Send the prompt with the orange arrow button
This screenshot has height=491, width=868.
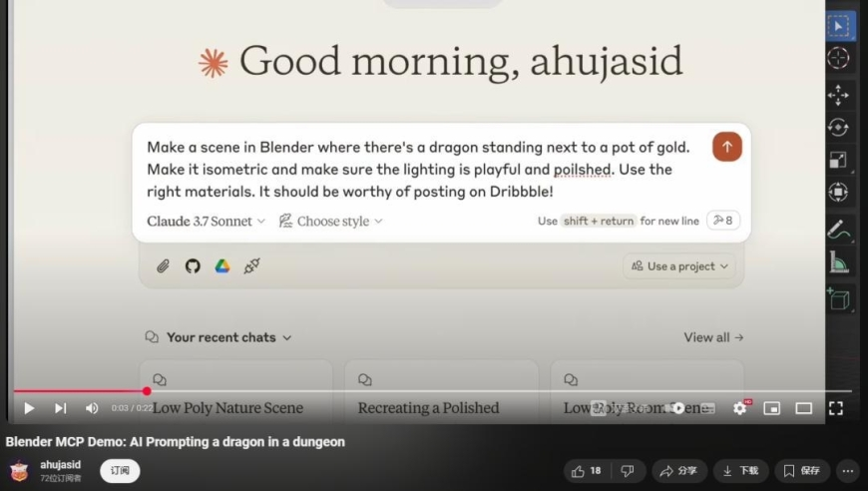click(727, 147)
